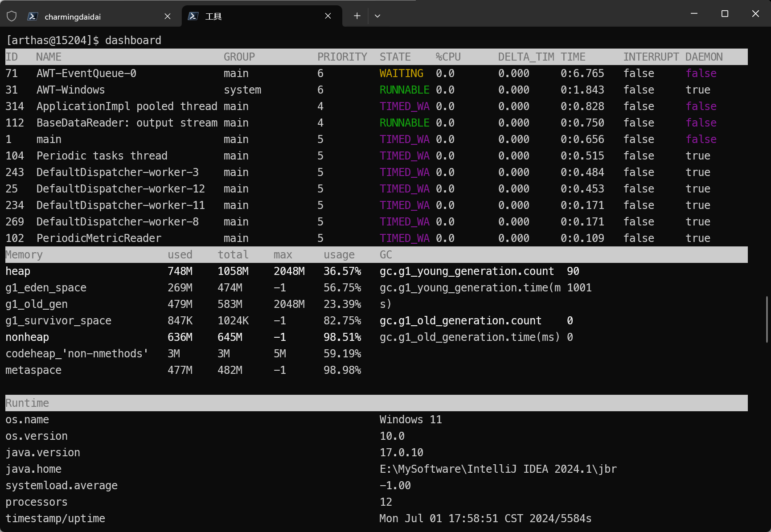Click the terminal vertical scrollbar thumb
Screen dimensions: 771x532
coord(767,319)
